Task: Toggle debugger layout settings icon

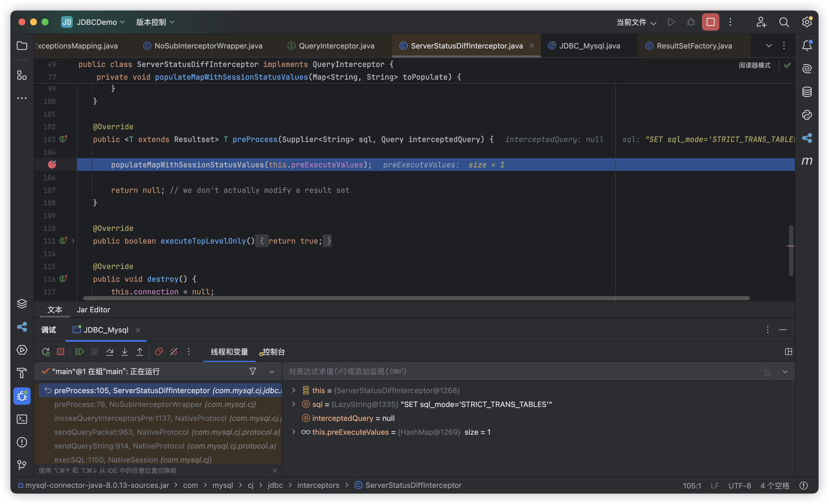Action: click(788, 352)
